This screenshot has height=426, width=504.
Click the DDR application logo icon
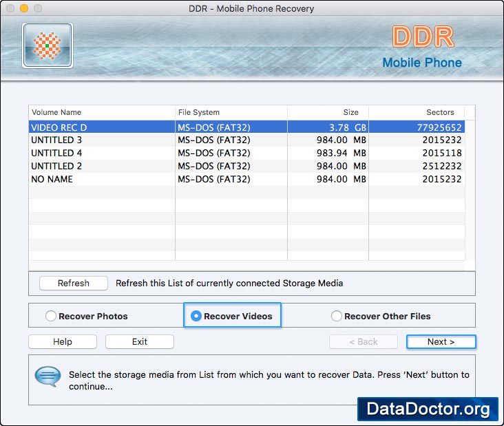tap(48, 45)
